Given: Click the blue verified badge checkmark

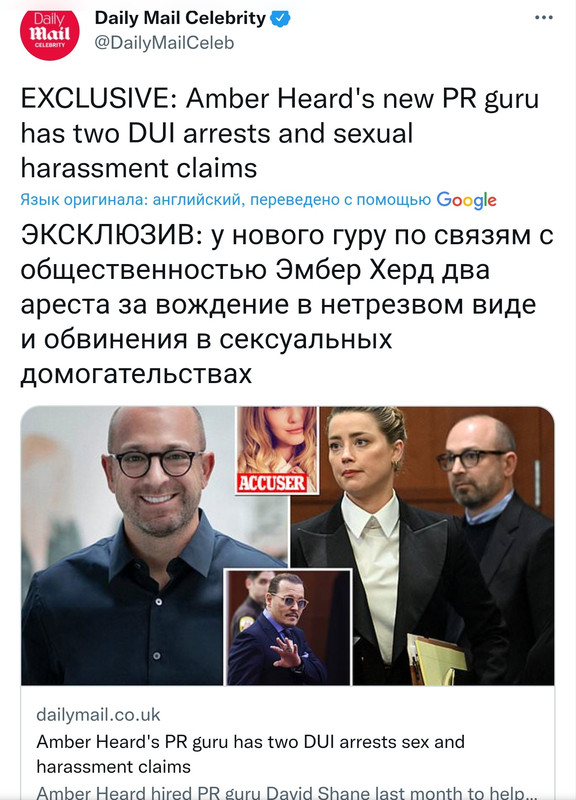Looking at the screenshot, I should click(x=280, y=18).
